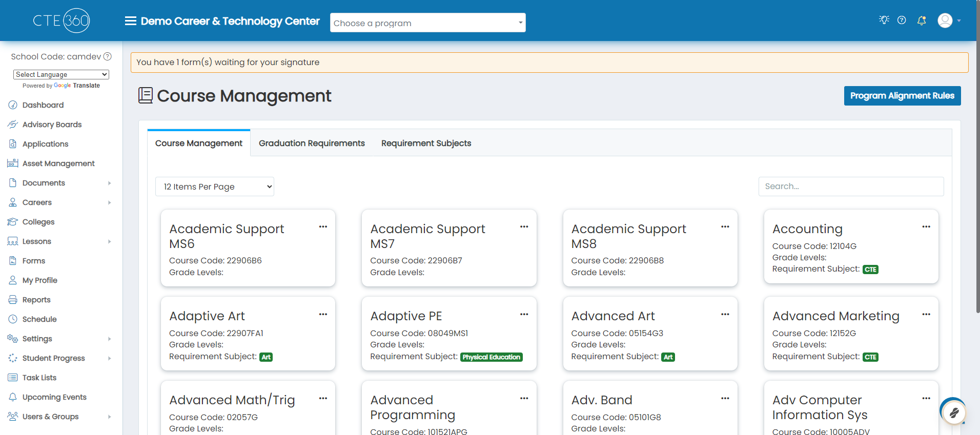
Task: Click the School Code help icon
Action: click(108, 56)
